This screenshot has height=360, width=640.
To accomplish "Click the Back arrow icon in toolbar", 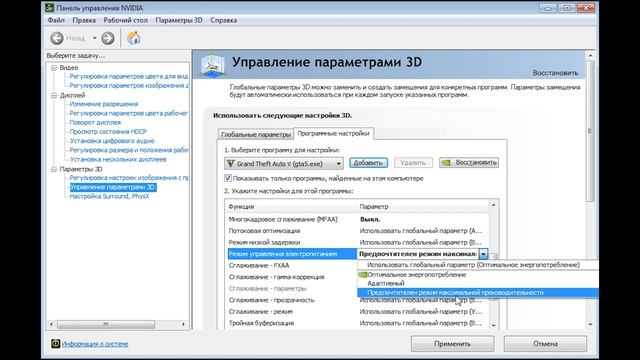I will tap(57, 38).
